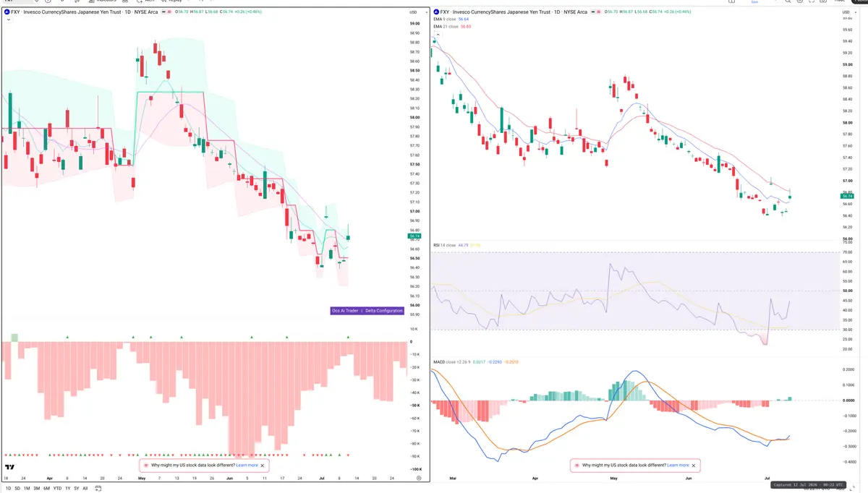The width and height of the screenshot is (868, 493).
Task: Close the left chart US stock data notice
Action: pyautogui.click(x=263, y=466)
